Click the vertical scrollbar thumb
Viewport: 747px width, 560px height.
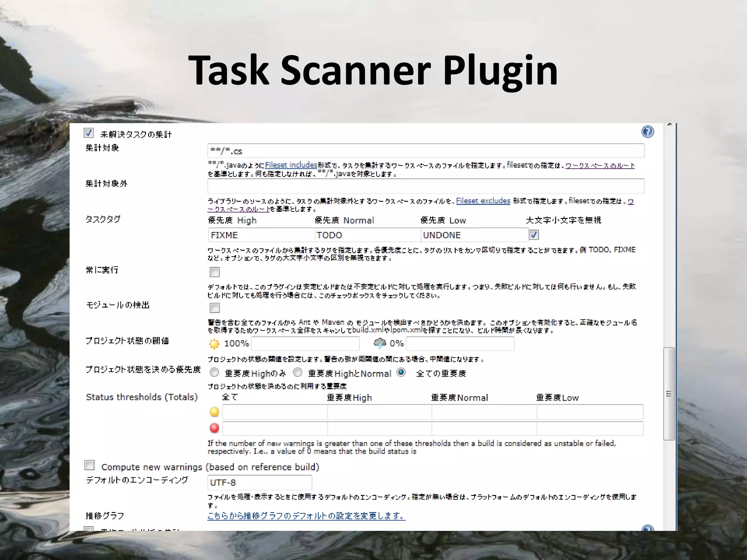pos(669,394)
